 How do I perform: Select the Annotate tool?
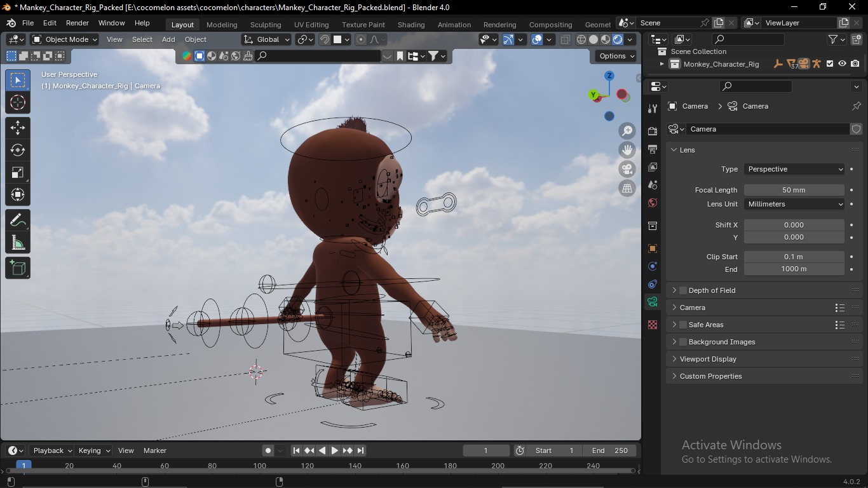18,220
